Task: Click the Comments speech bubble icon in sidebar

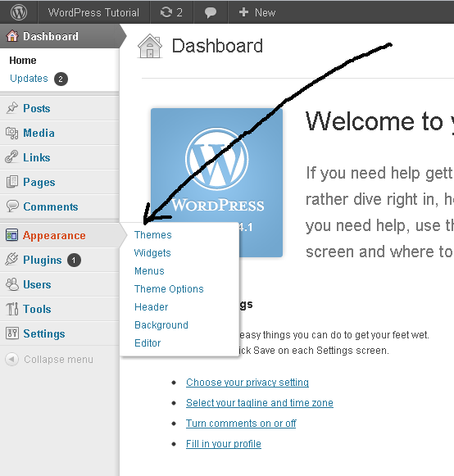Action: click(12, 206)
